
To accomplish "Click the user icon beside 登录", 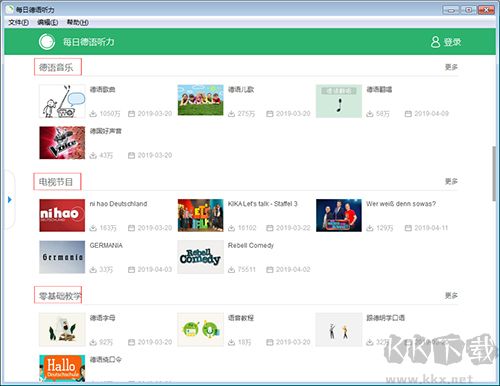I will pyautogui.click(x=435, y=42).
